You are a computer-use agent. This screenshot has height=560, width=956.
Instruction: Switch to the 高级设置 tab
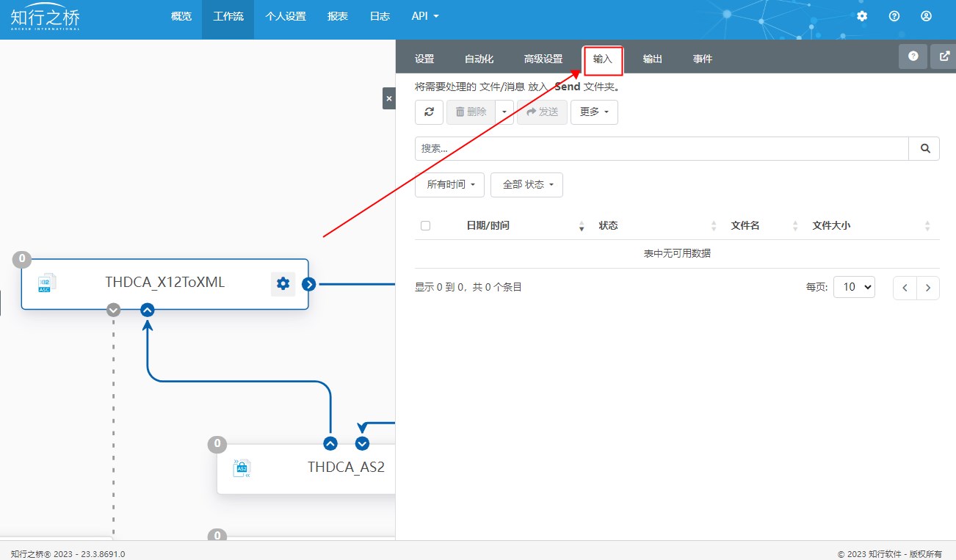(543, 59)
